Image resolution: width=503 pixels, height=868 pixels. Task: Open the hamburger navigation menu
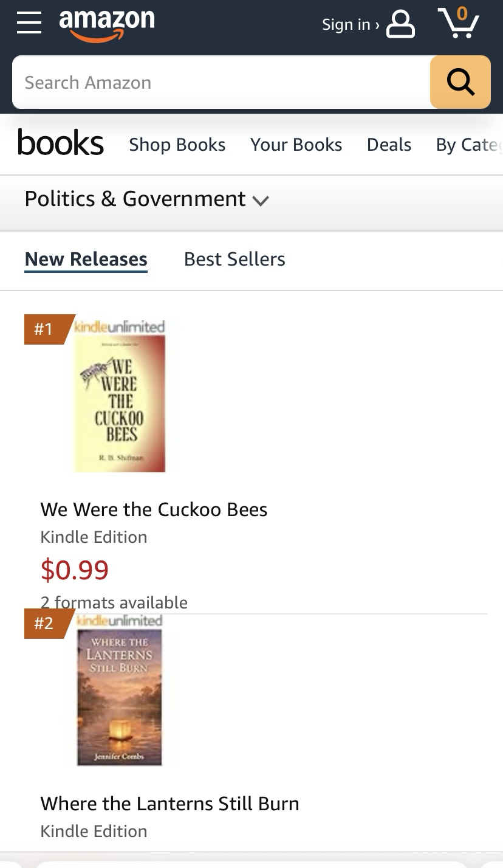(29, 23)
